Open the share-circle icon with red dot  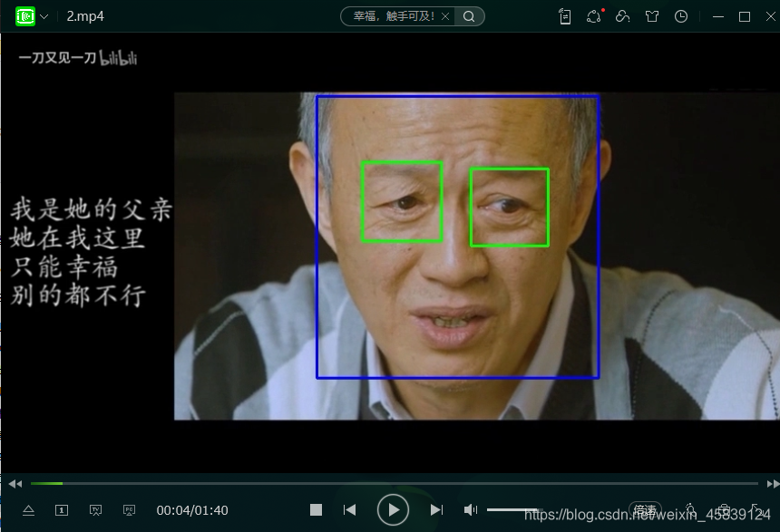594,16
